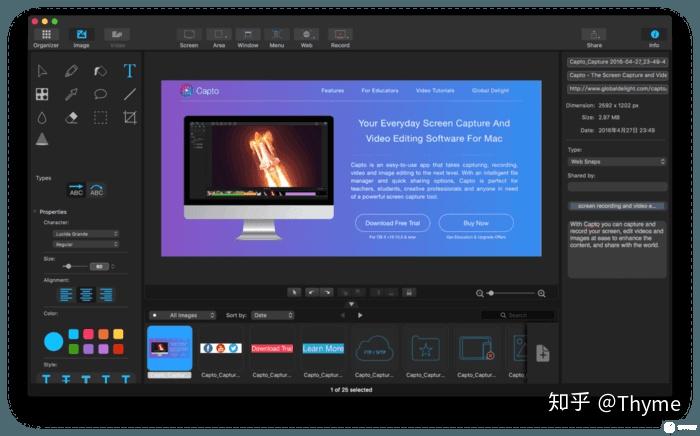Click the Search field above thumbnails
This screenshot has height=436, width=700.
point(518,315)
